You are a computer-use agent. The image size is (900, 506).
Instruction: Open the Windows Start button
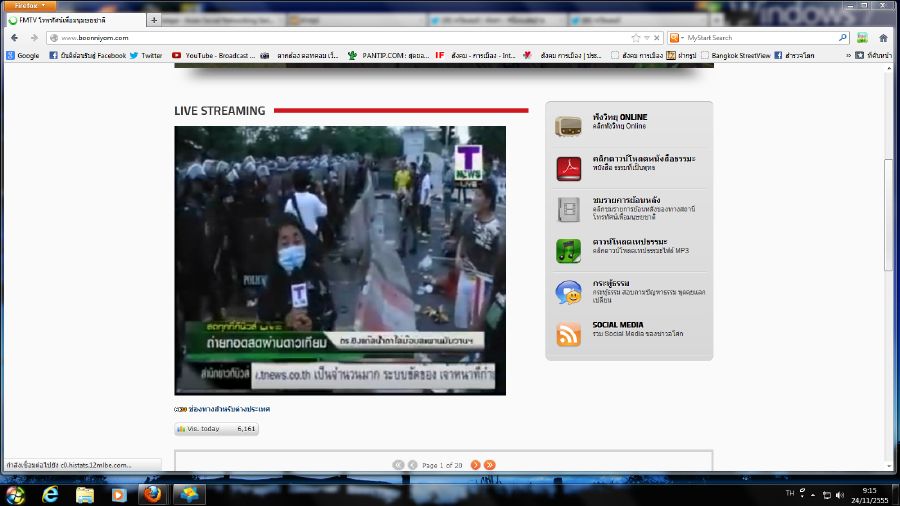(15, 494)
